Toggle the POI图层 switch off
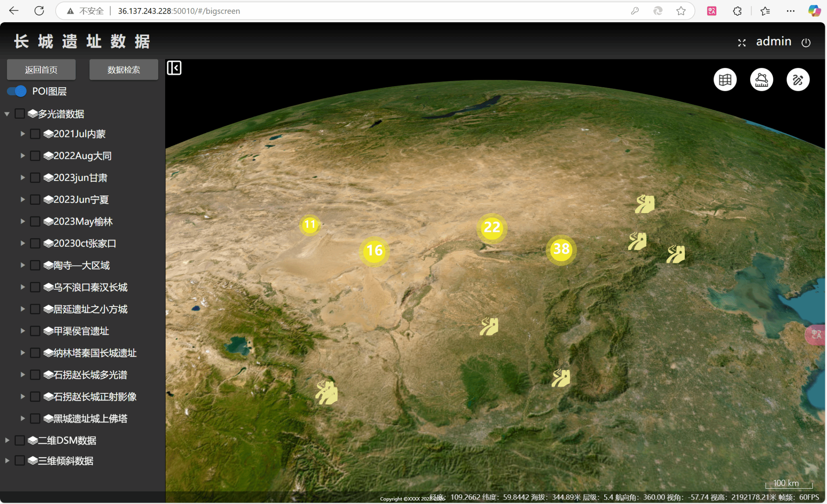827x504 pixels. (17, 91)
